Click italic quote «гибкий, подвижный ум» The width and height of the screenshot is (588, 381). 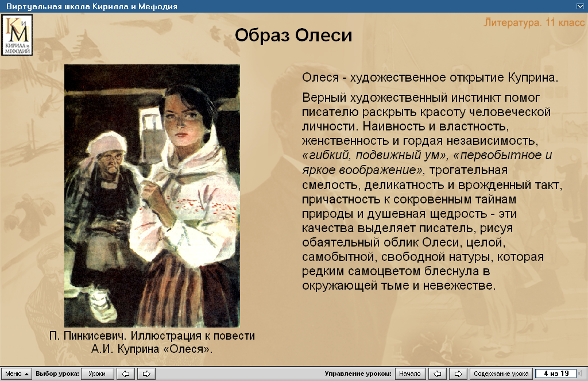click(376, 155)
